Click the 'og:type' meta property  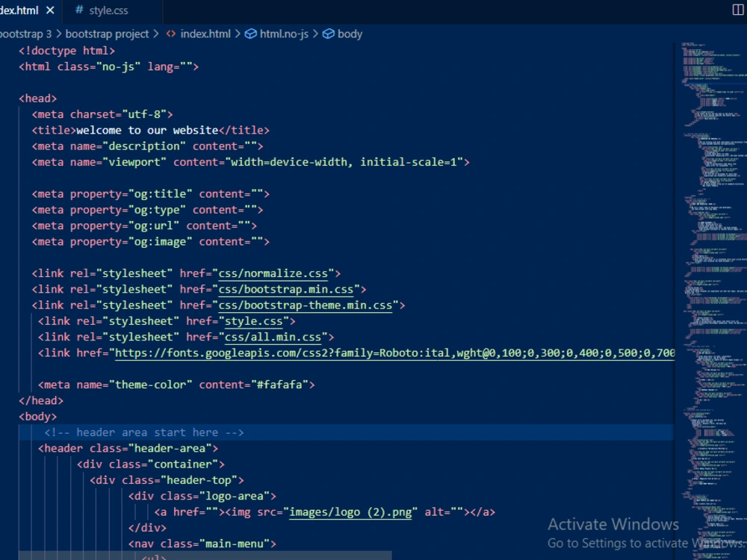tap(157, 210)
